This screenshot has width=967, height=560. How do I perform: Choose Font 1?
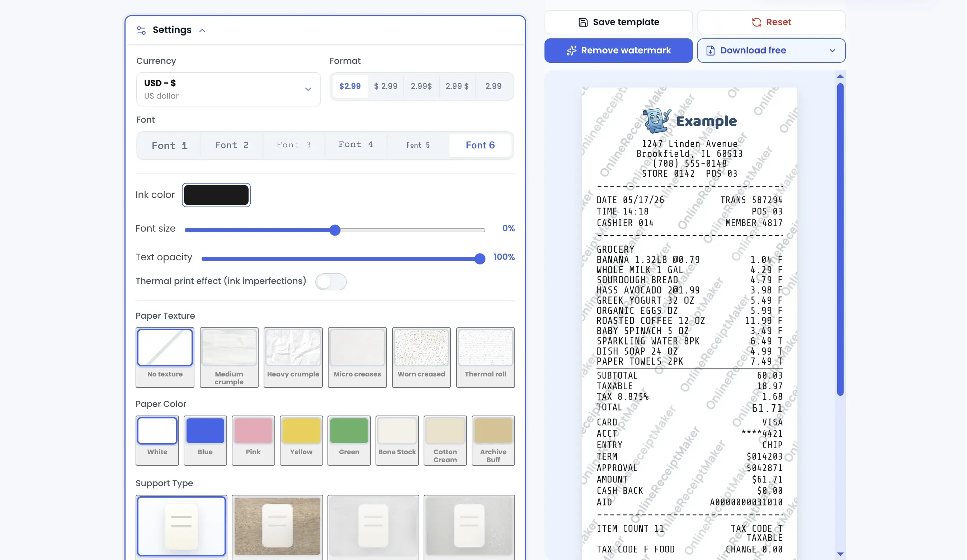pos(169,145)
